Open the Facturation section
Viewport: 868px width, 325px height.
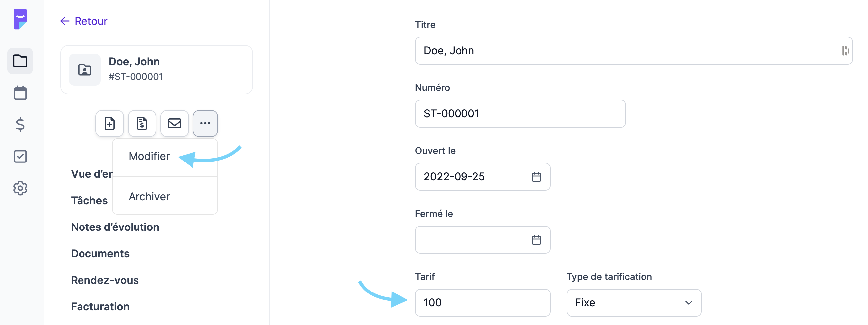point(100,306)
